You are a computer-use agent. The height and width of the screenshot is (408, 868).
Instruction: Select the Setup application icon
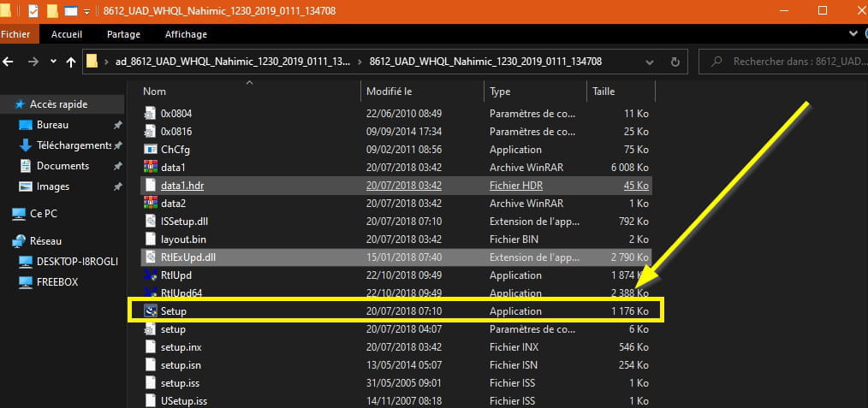click(150, 310)
